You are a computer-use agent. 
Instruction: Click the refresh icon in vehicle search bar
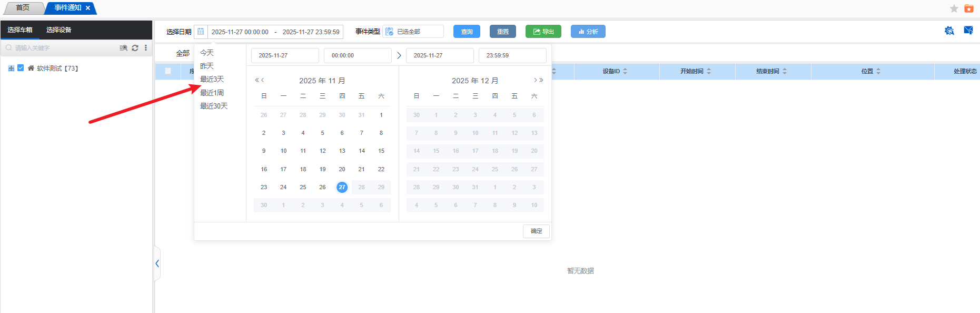(x=135, y=48)
